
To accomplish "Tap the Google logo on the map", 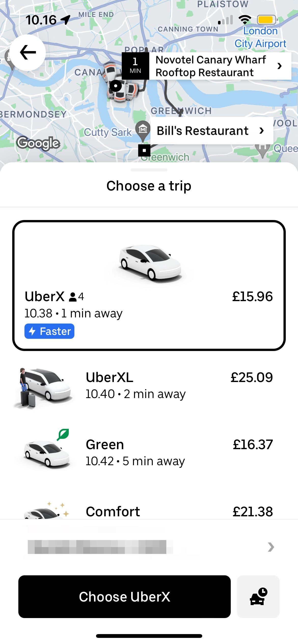I will click(38, 143).
